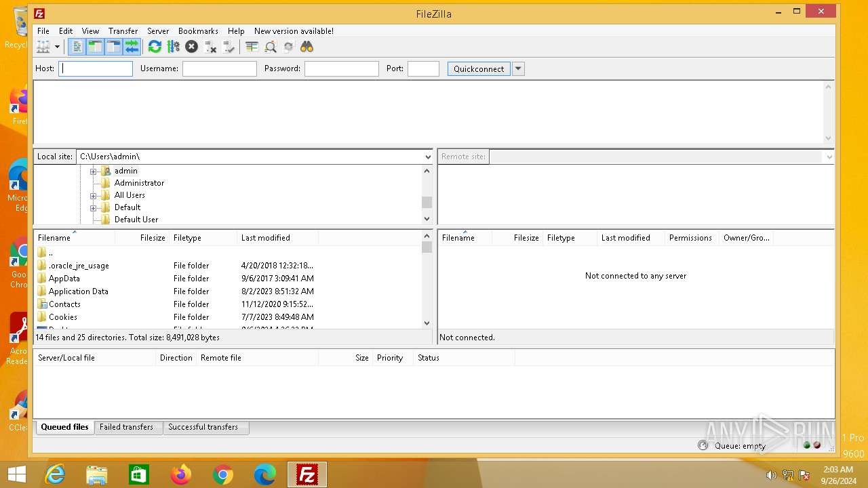Open the Help menu
Screen dimensions: 868x488
coord(236,31)
